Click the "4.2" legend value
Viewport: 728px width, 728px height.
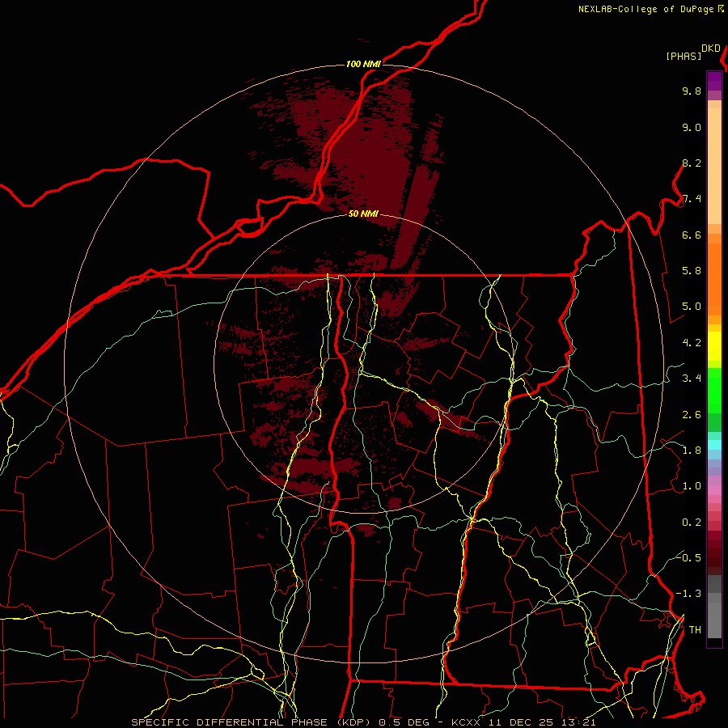click(x=692, y=343)
